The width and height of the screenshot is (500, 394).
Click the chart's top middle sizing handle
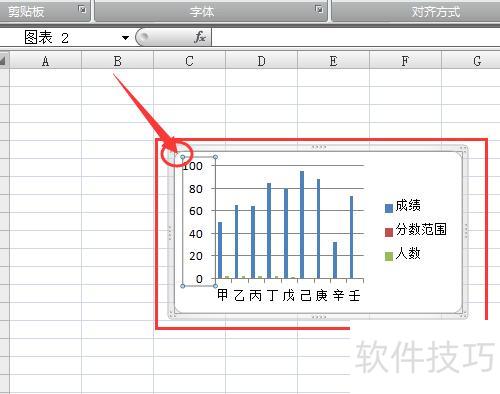319,147
